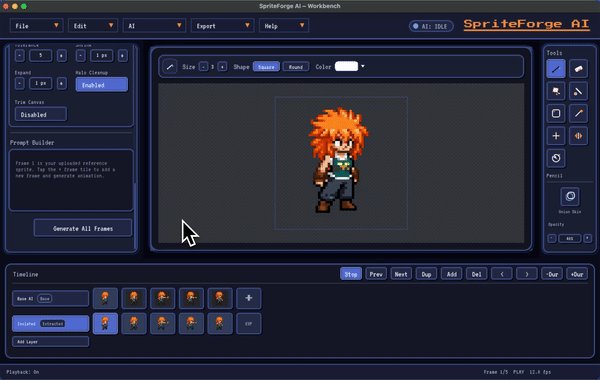The height and width of the screenshot is (380, 600).
Task: Click the Tolerance value field showing 5
Action: tap(41, 56)
